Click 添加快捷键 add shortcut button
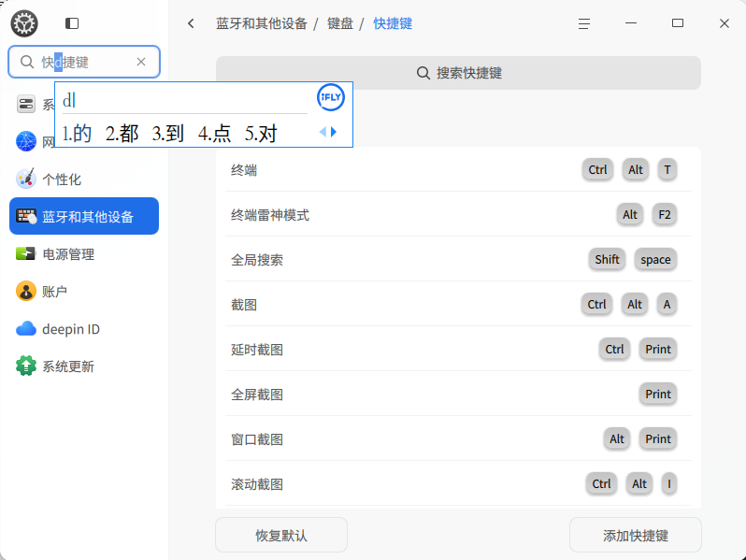The image size is (746, 560). (636, 536)
